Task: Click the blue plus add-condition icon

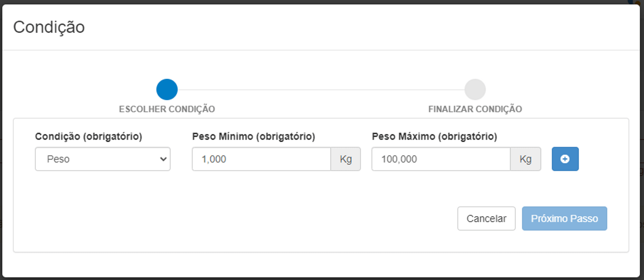Action: pyautogui.click(x=565, y=159)
